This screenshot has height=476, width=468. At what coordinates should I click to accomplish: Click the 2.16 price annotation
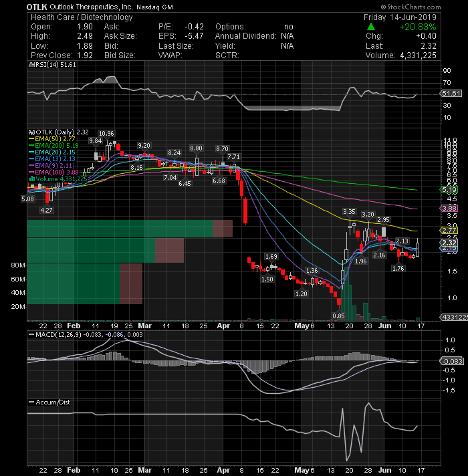tap(379, 255)
